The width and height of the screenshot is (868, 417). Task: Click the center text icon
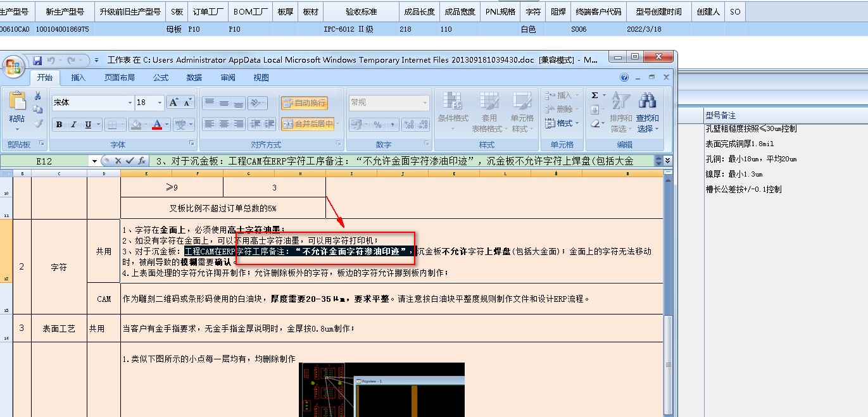224,124
